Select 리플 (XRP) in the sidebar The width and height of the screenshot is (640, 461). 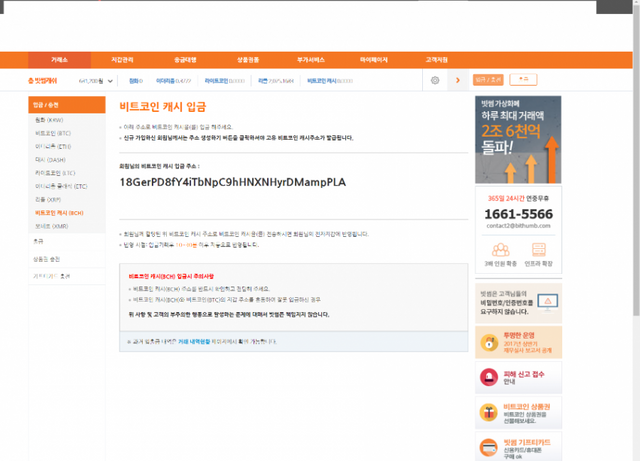tap(48, 199)
